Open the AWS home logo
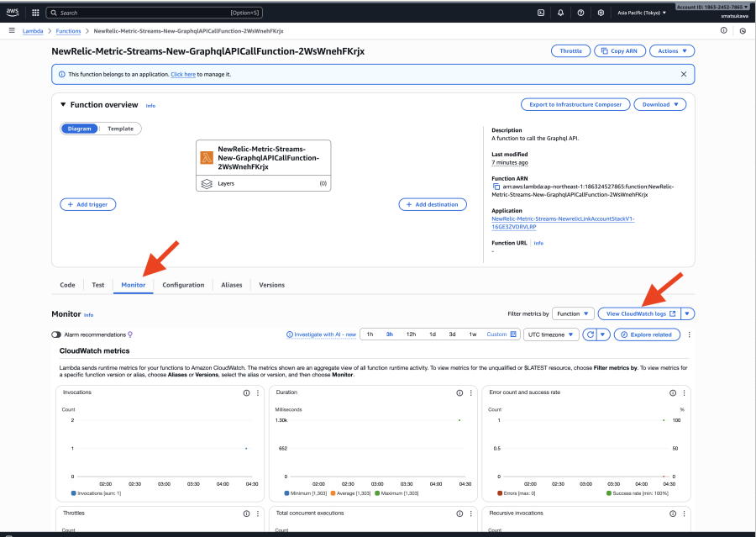756x537 pixels. pos(12,13)
